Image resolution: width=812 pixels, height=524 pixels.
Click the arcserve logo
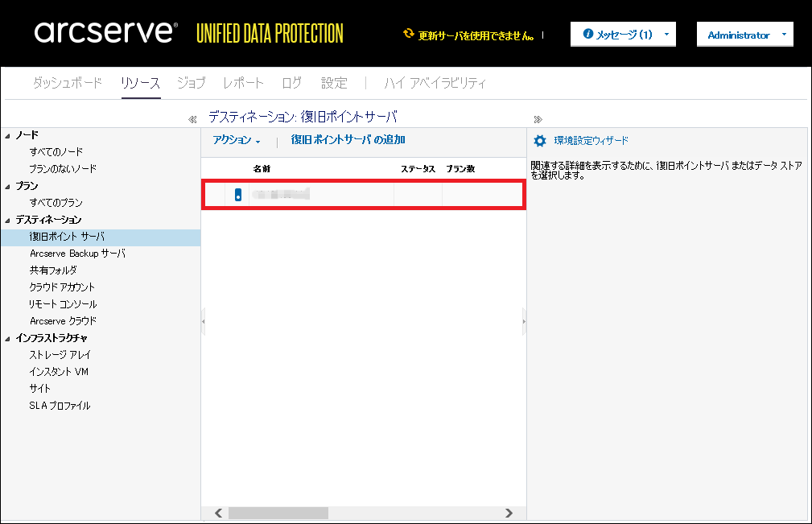pos(105,32)
